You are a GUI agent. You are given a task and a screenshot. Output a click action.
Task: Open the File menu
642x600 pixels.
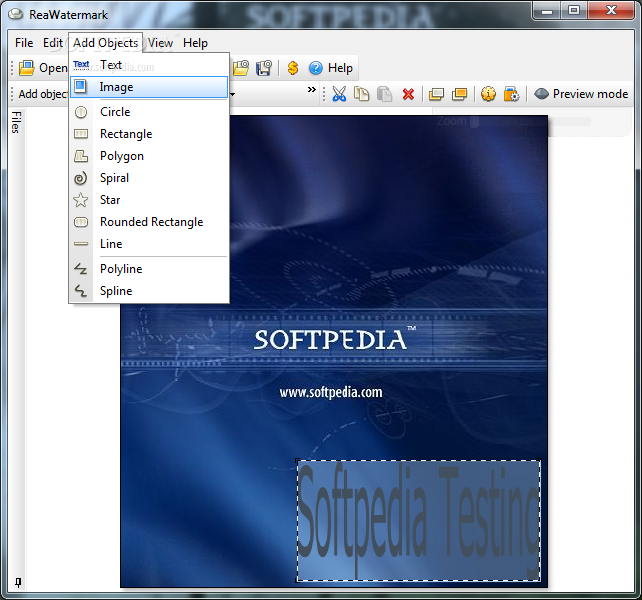click(24, 43)
